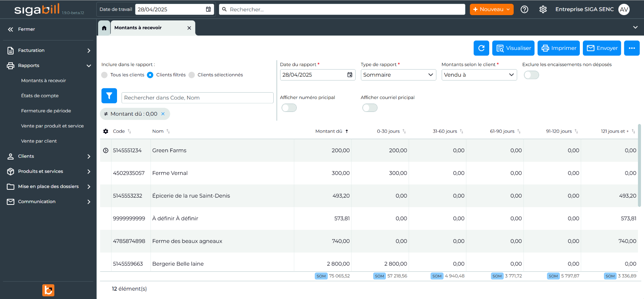
Task: Open the Nouveau dropdown button
Action: click(x=491, y=9)
